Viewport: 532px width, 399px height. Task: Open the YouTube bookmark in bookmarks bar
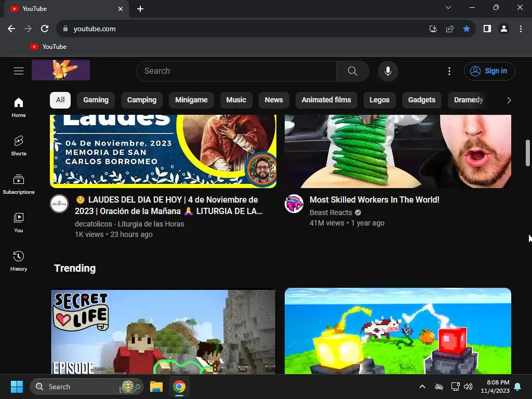pos(48,47)
